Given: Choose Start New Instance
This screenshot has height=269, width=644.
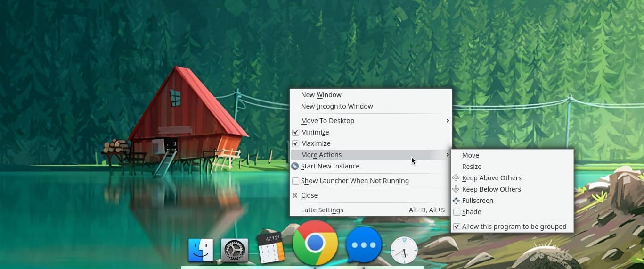Looking at the screenshot, I should (371, 166).
